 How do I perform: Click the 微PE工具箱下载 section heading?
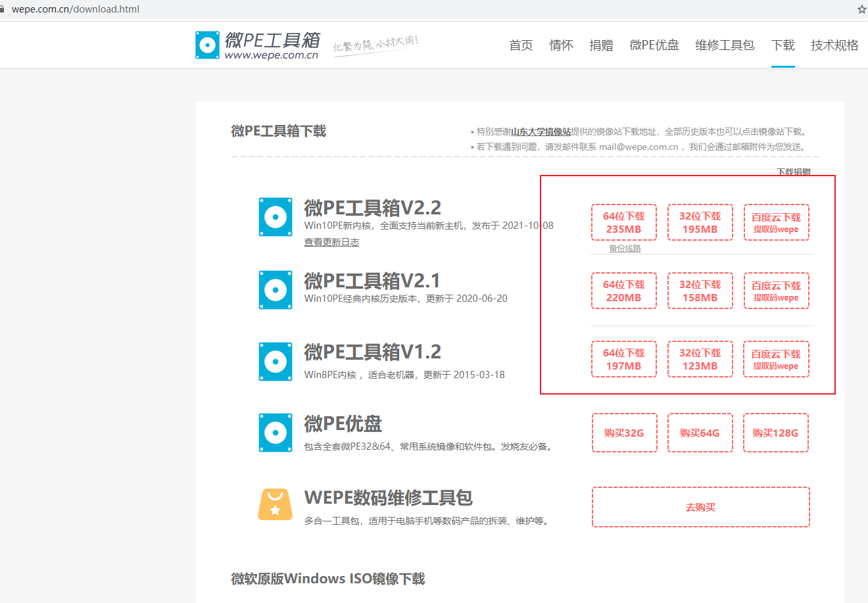pos(279,131)
